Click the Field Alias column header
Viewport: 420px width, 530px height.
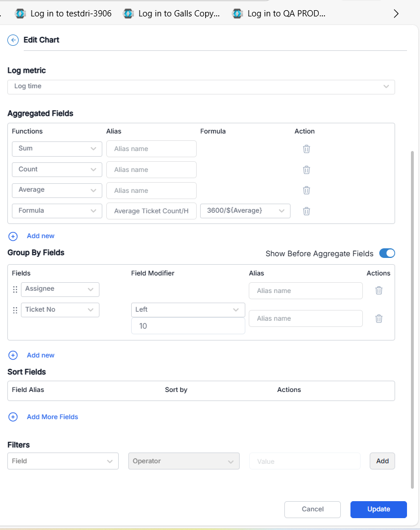(28, 390)
